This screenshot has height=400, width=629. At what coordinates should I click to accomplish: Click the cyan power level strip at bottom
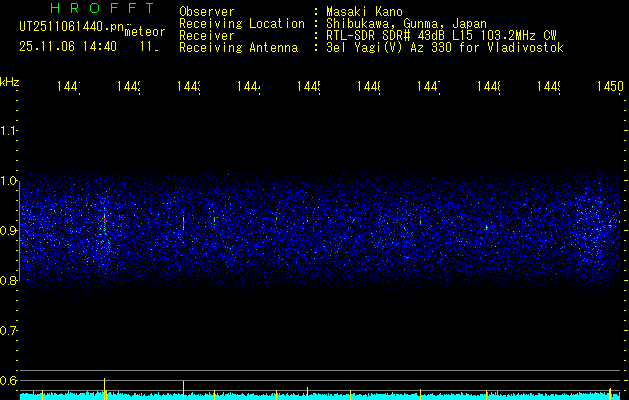[x=320, y=396]
